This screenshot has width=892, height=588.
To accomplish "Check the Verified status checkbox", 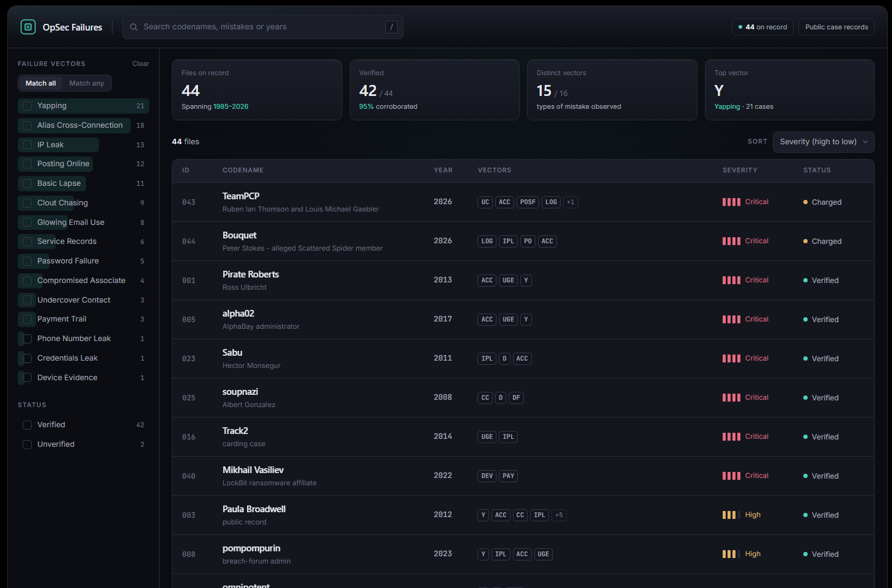I will tap(28, 425).
